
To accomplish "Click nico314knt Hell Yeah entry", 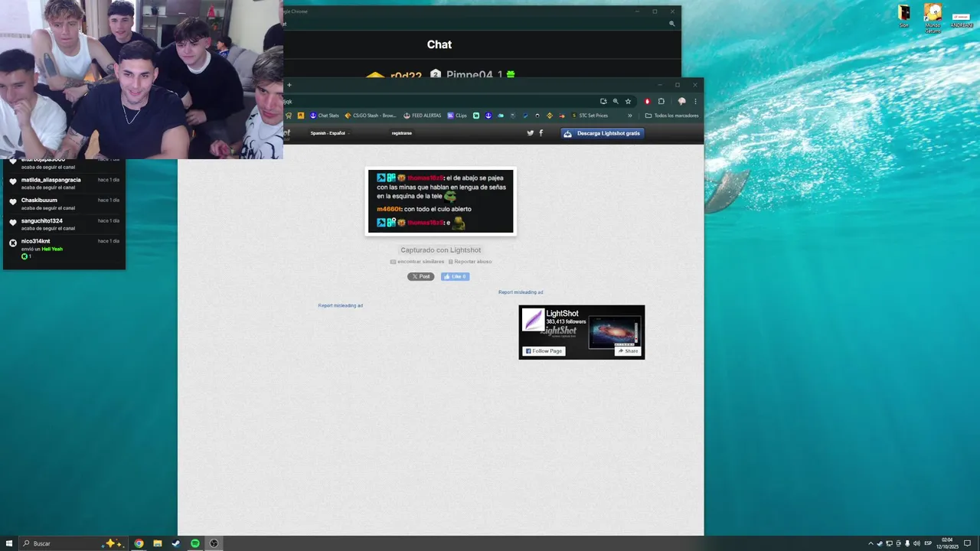I will click(64, 249).
